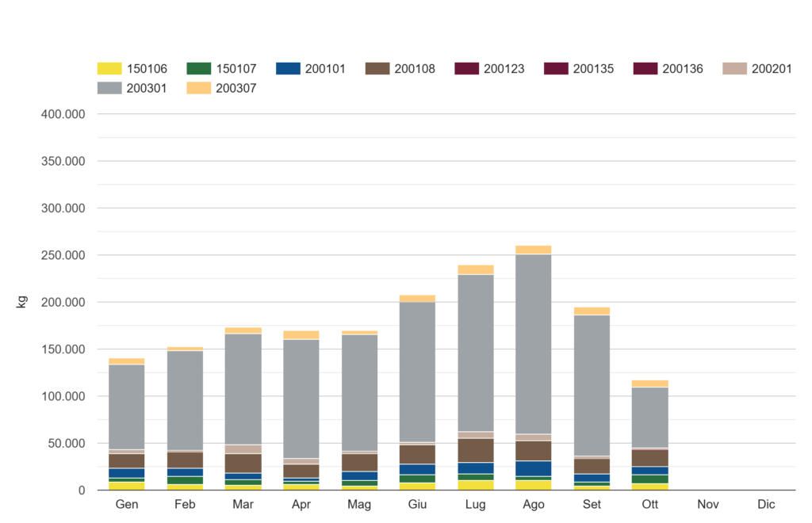Click the 350.000 y-axis value
Viewport: 812px width, 523px height.
coord(63,162)
